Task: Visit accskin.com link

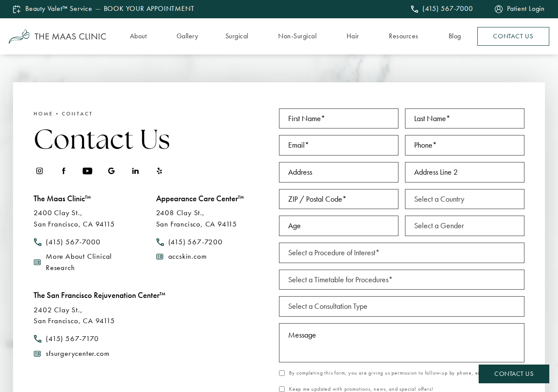Action: [187, 257]
